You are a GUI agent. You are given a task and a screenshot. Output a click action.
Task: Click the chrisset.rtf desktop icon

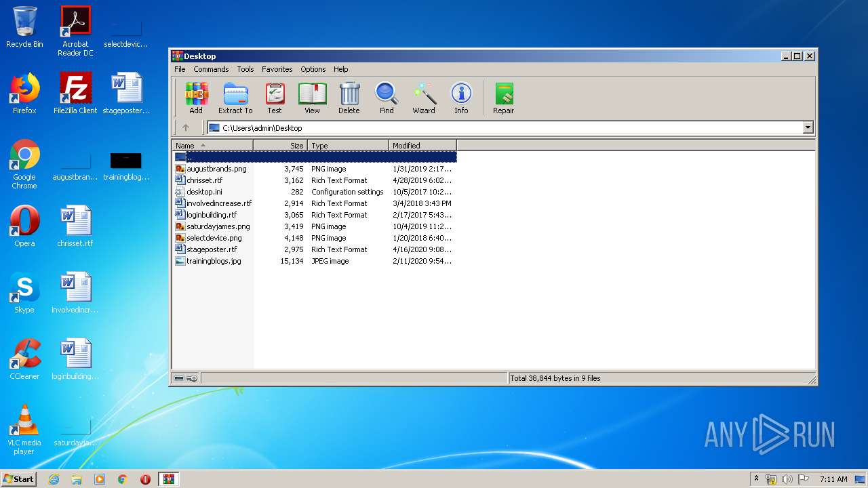pyautogui.click(x=75, y=226)
